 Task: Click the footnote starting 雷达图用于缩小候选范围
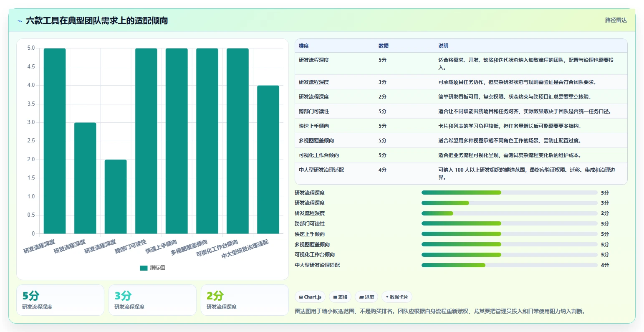point(440,311)
